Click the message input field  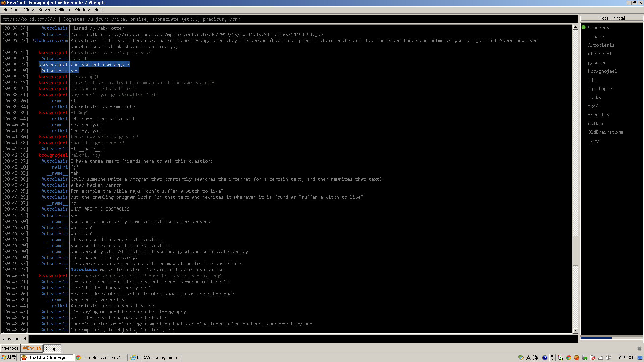(x=303, y=339)
